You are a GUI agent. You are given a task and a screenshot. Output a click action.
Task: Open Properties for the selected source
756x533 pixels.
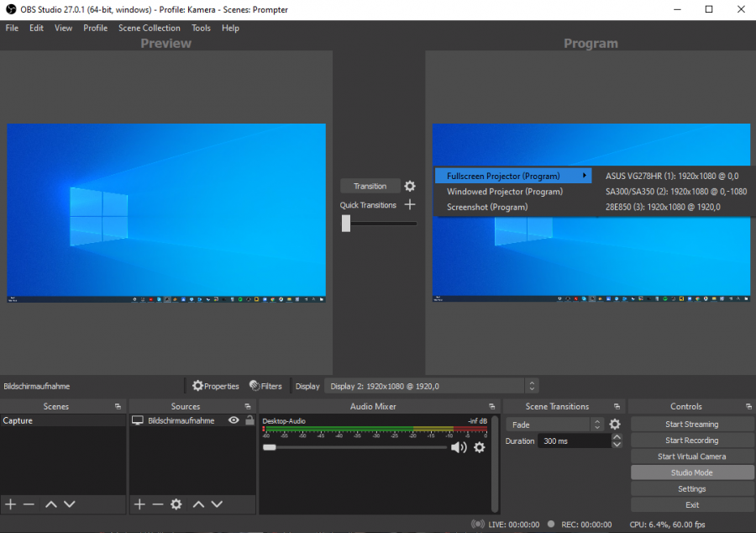tap(216, 386)
